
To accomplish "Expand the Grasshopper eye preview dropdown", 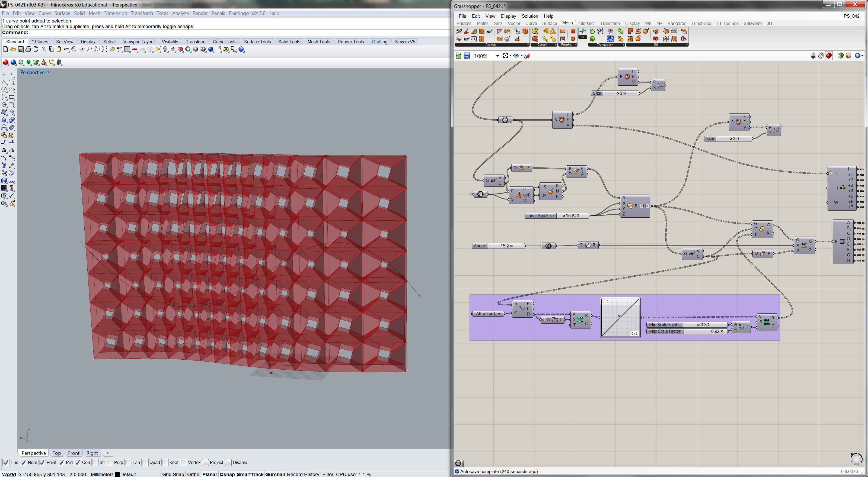I will click(x=522, y=56).
